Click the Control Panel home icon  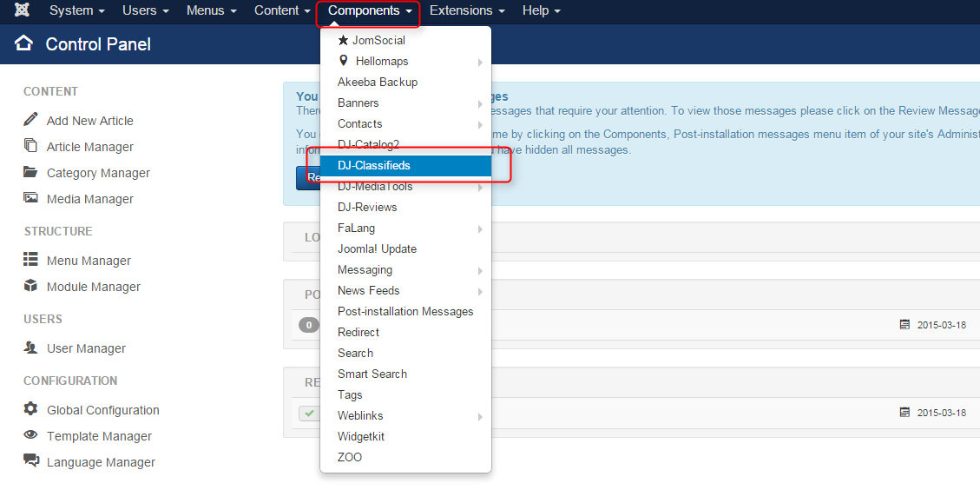point(23,43)
